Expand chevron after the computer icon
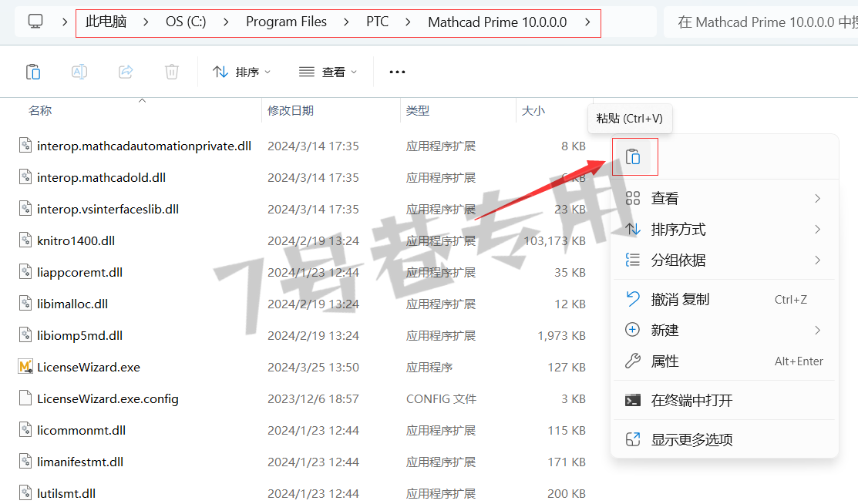Viewport: 858px width, 504px height. tap(65, 22)
